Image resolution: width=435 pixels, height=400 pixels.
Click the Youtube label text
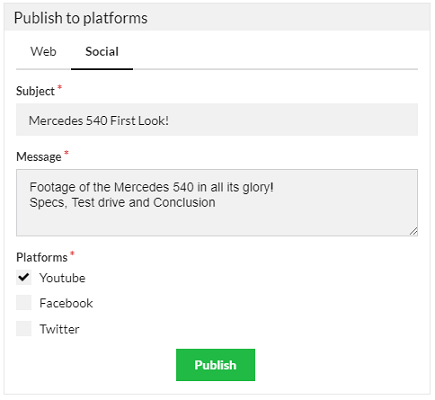[x=62, y=278]
